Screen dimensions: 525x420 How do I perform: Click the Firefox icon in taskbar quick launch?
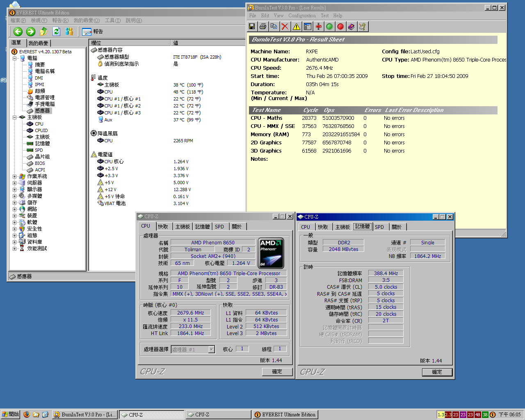point(27,415)
